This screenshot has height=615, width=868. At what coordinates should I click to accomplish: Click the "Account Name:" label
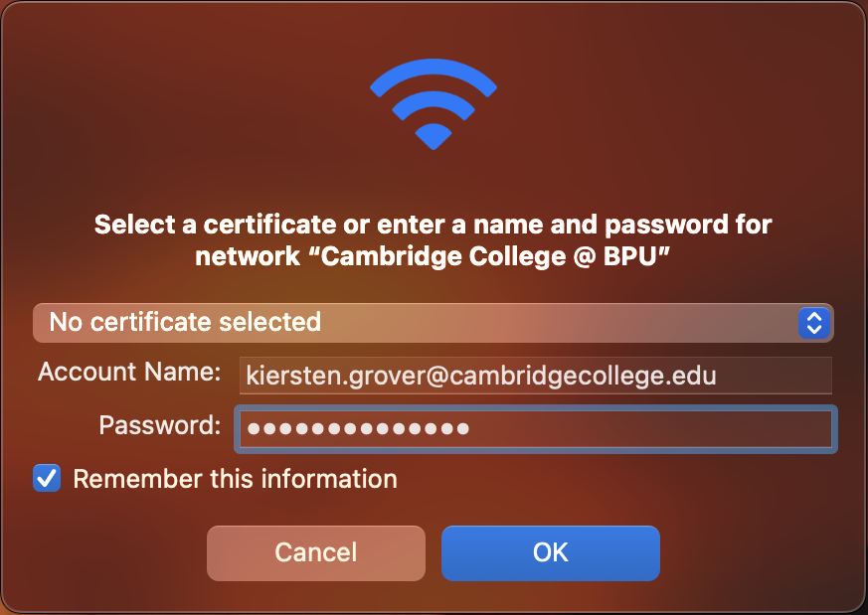pos(129,373)
